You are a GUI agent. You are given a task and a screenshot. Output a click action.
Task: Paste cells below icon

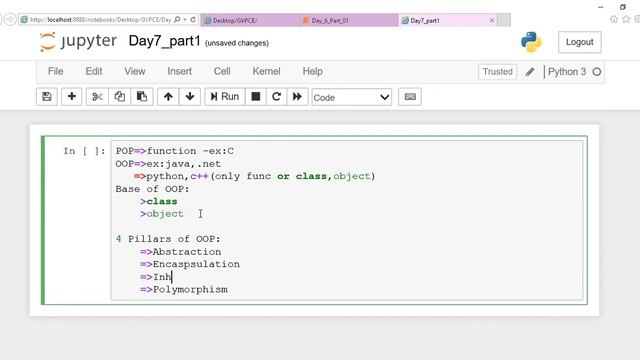click(142, 97)
